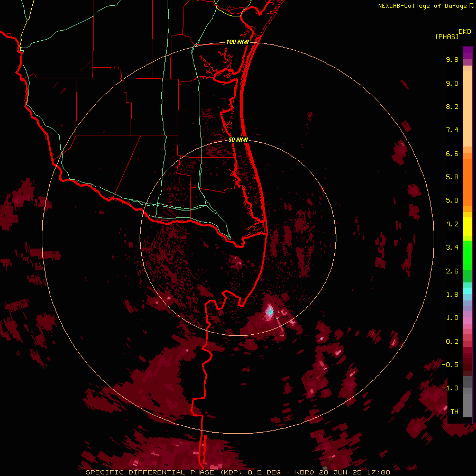Screen dimensions: 476x476
Task: Pick the cyan band of the color bar
Action: point(467,291)
